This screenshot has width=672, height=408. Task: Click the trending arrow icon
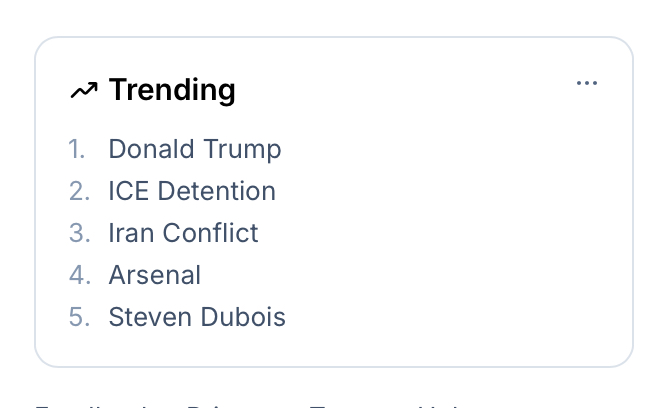(x=83, y=91)
